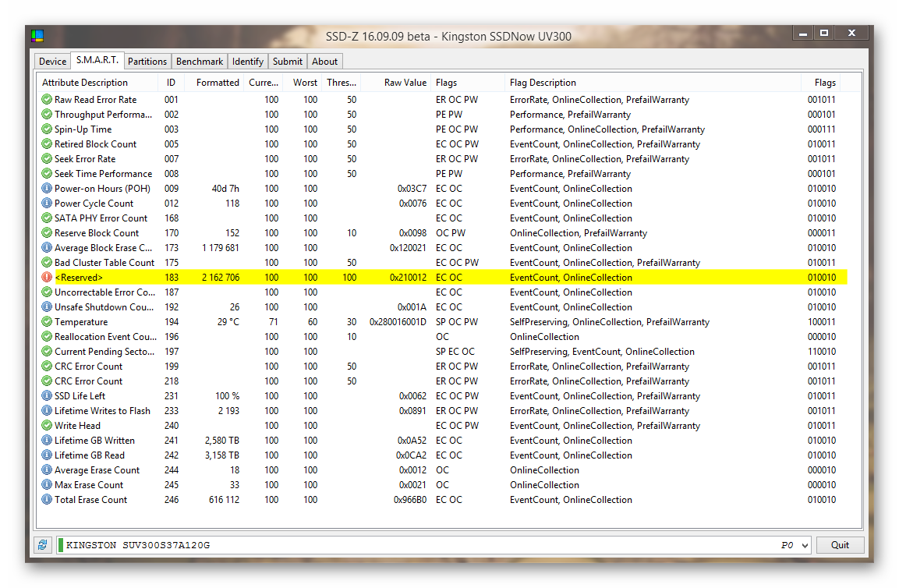Click the status icon for Seek Error Rate
This screenshot has height=588, width=899.
(47, 159)
